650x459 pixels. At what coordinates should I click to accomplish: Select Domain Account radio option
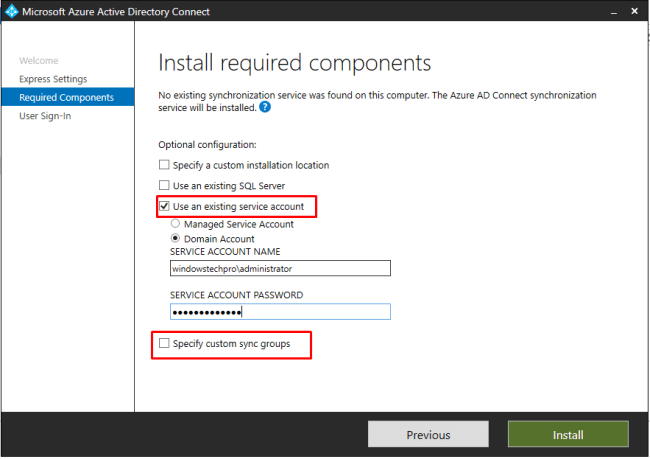click(175, 238)
